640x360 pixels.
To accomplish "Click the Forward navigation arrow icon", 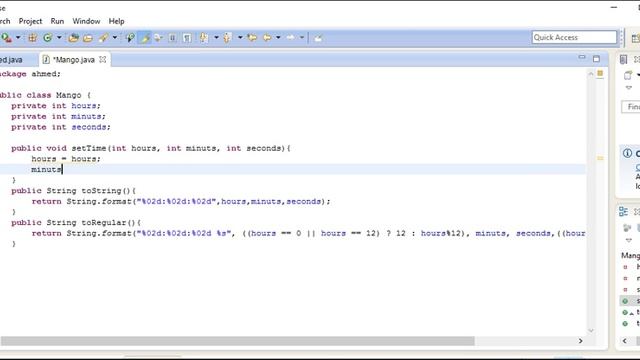I will [291, 38].
